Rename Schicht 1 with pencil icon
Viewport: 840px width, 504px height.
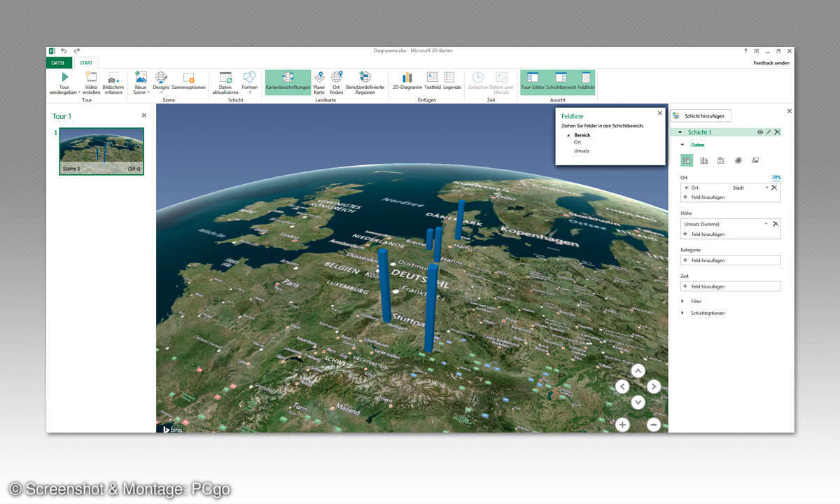(768, 132)
